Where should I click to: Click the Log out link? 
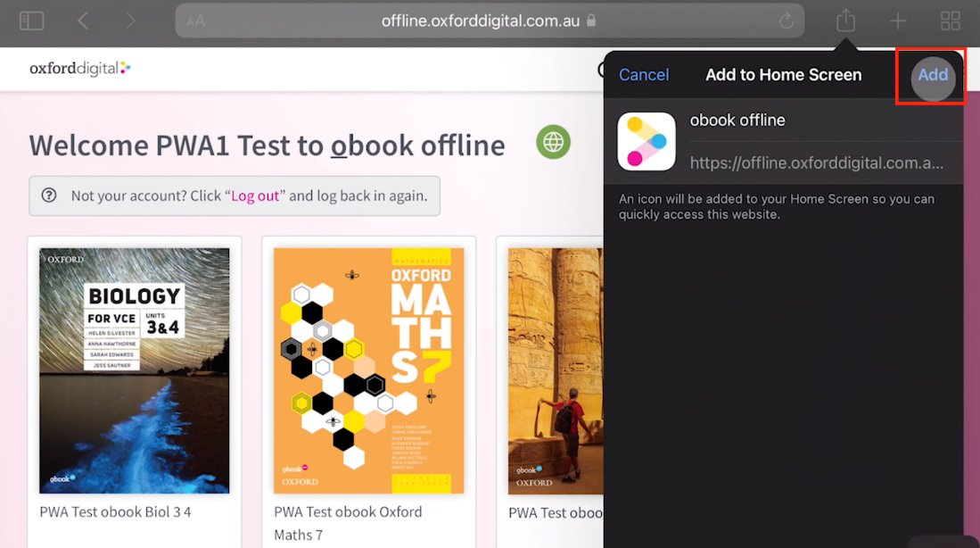(x=255, y=195)
